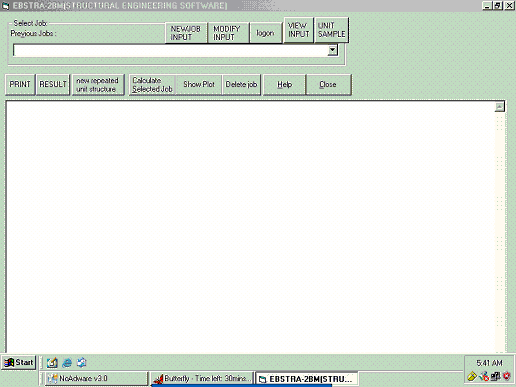Click the PRINT button
This screenshot has height=387, width=516.
(20, 85)
